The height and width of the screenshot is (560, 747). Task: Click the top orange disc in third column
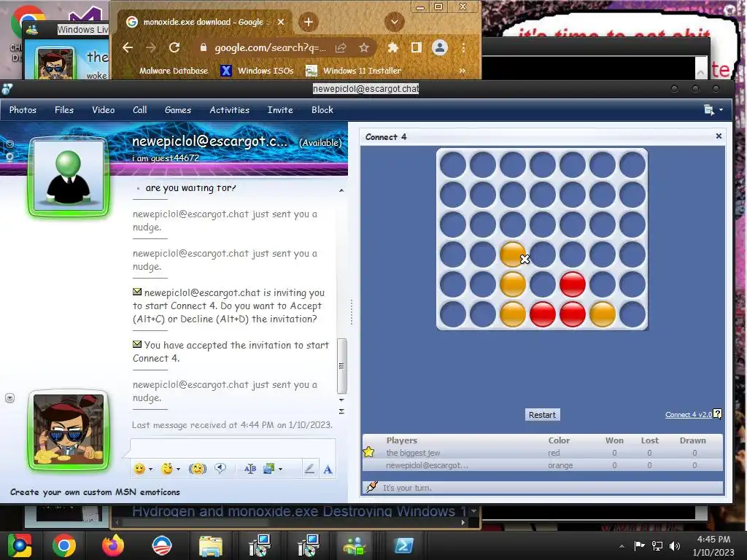[x=513, y=254]
